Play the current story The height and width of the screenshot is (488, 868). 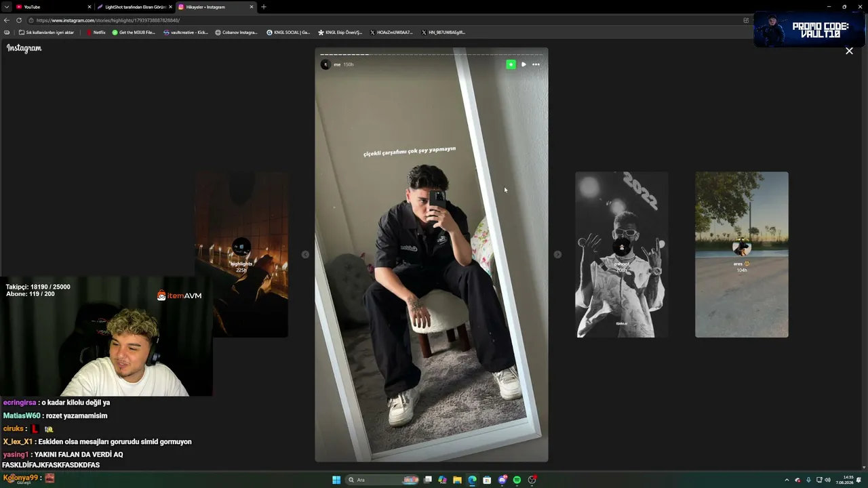coord(524,64)
